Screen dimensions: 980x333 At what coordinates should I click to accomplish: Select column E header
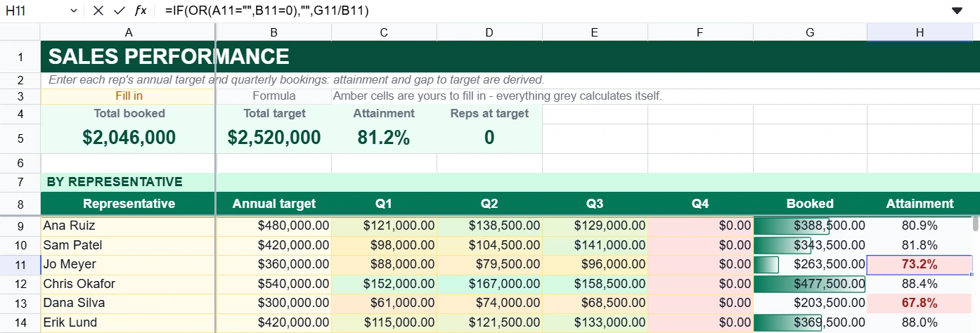click(595, 32)
